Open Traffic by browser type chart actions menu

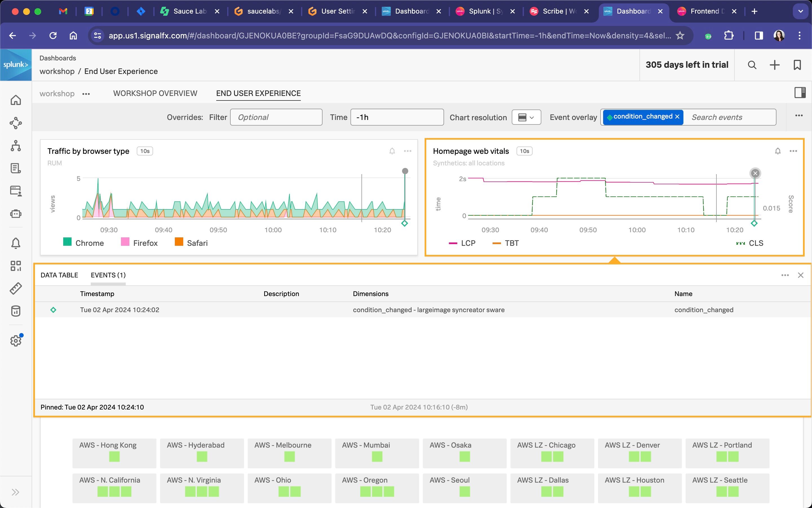click(x=408, y=151)
